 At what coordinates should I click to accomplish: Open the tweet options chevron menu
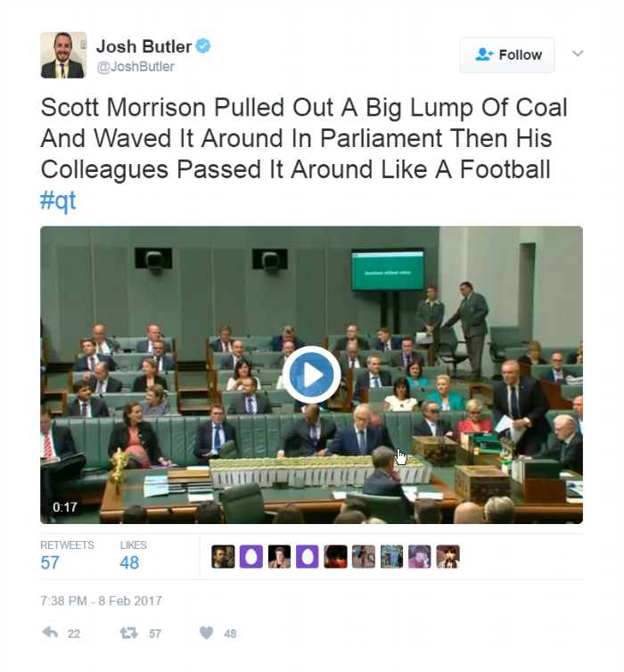[x=578, y=53]
